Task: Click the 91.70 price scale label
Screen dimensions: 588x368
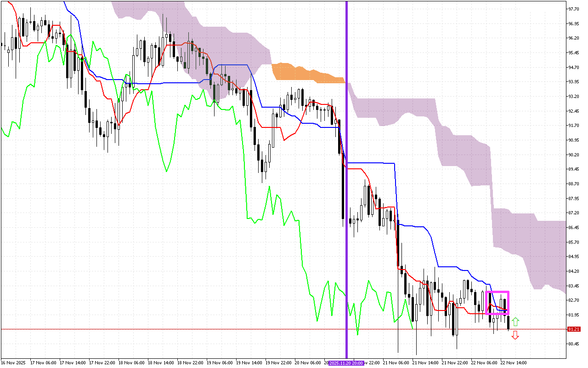Action: (x=573, y=126)
